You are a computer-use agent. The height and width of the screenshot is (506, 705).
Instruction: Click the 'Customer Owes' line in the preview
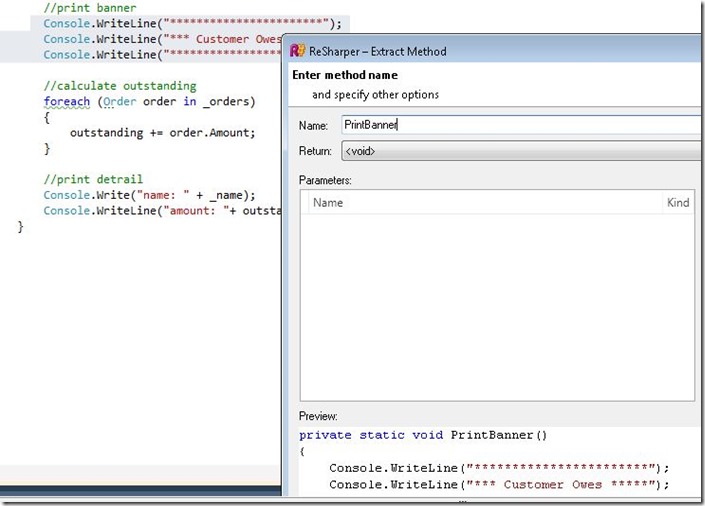(499, 484)
